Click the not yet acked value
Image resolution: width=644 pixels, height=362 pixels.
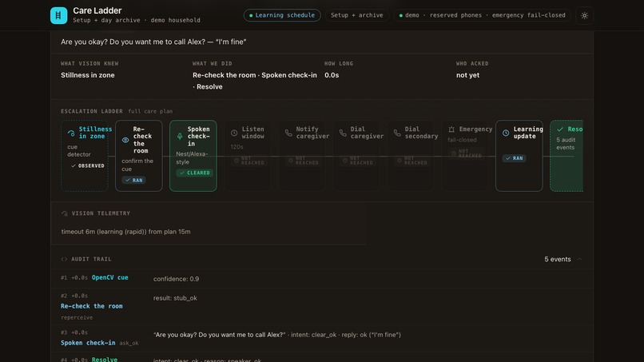pyautogui.click(x=467, y=75)
